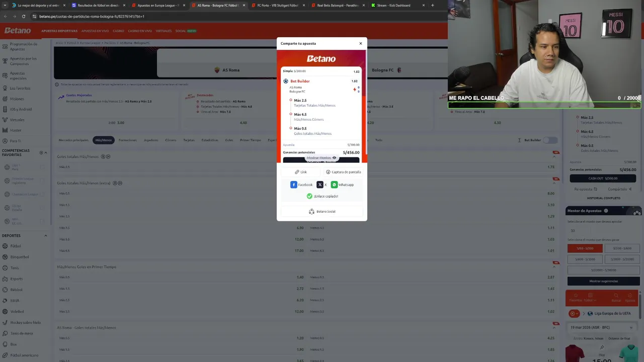Share the bet on X
The image size is (644, 362).
coord(321,185)
